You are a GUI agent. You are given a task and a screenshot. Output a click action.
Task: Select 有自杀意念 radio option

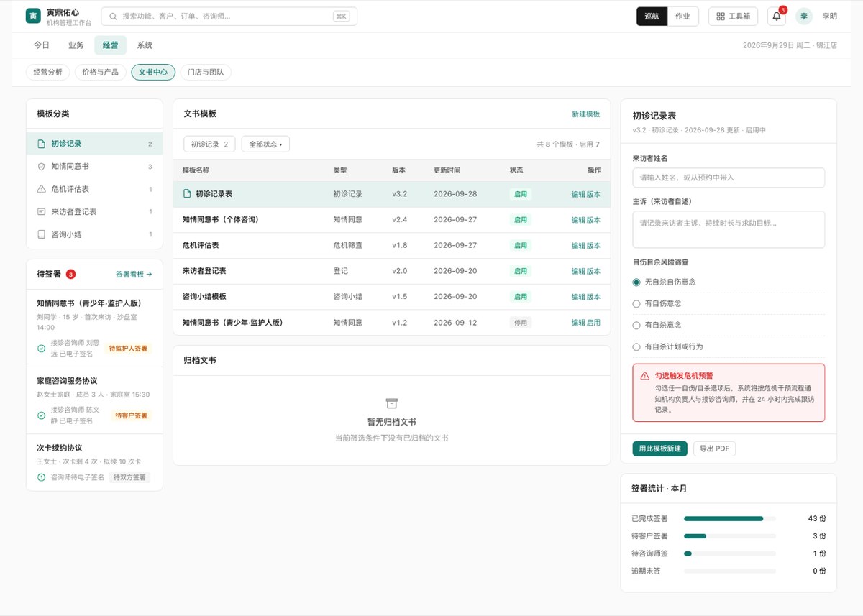[636, 325]
